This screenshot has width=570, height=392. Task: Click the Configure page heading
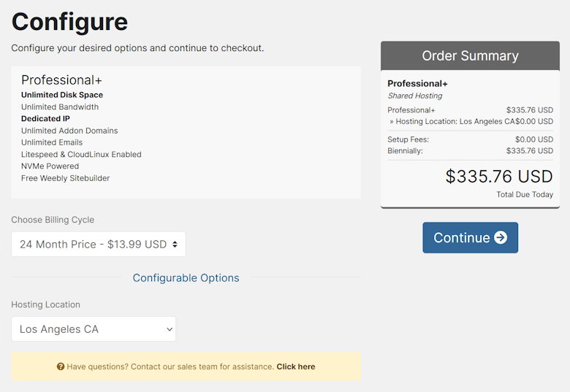click(x=69, y=22)
